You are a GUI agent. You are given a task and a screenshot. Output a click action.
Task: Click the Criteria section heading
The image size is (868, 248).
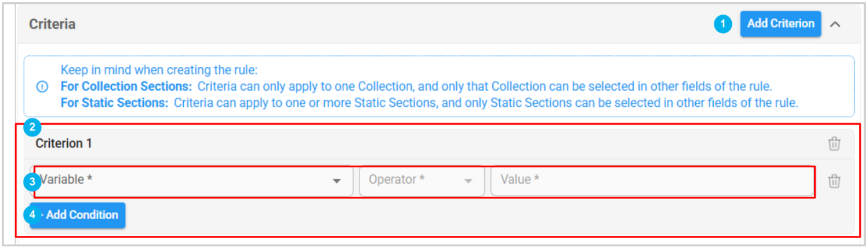[x=52, y=24]
